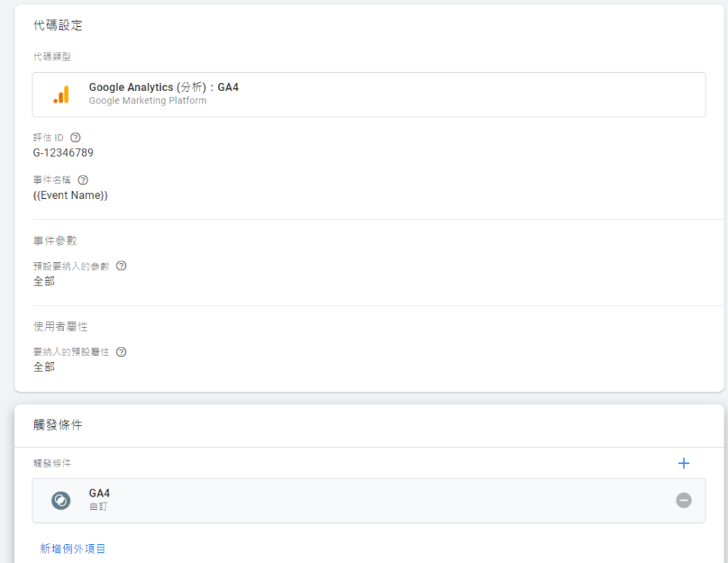Remove the GA4 trigger with minus icon
This screenshot has height=563, width=728.
684,500
